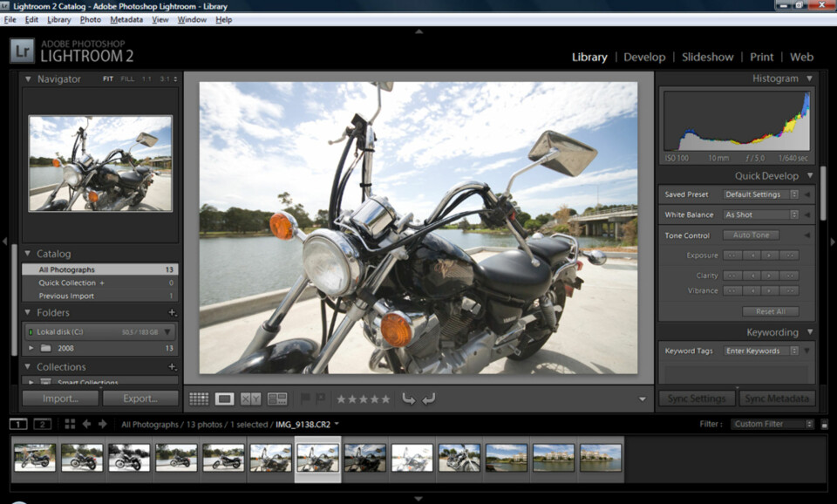Collapse the Folders panel

[28, 312]
